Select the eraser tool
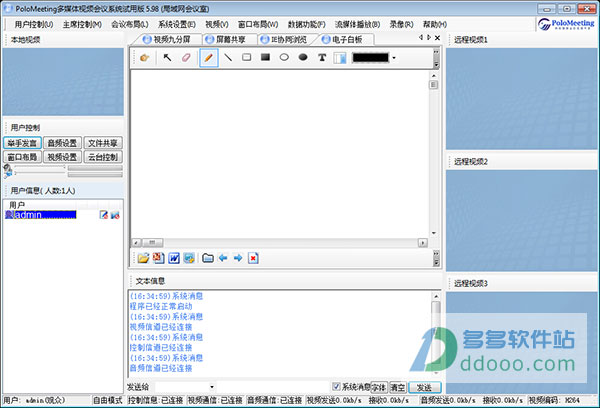Viewport: 600px width, 408px height. click(x=186, y=58)
